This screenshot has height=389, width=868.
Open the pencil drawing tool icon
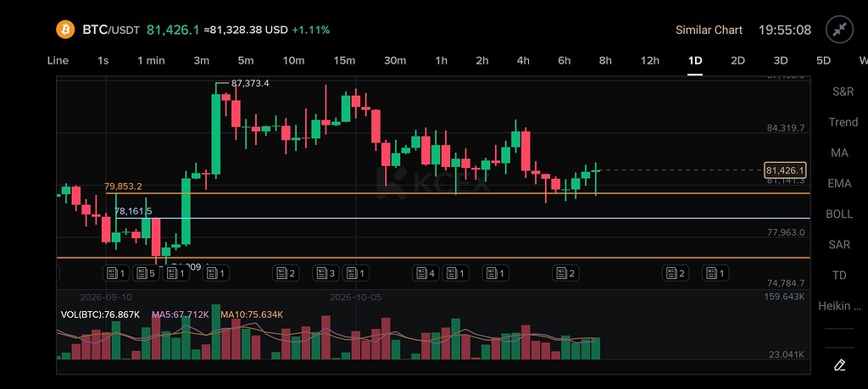click(x=839, y=364)
